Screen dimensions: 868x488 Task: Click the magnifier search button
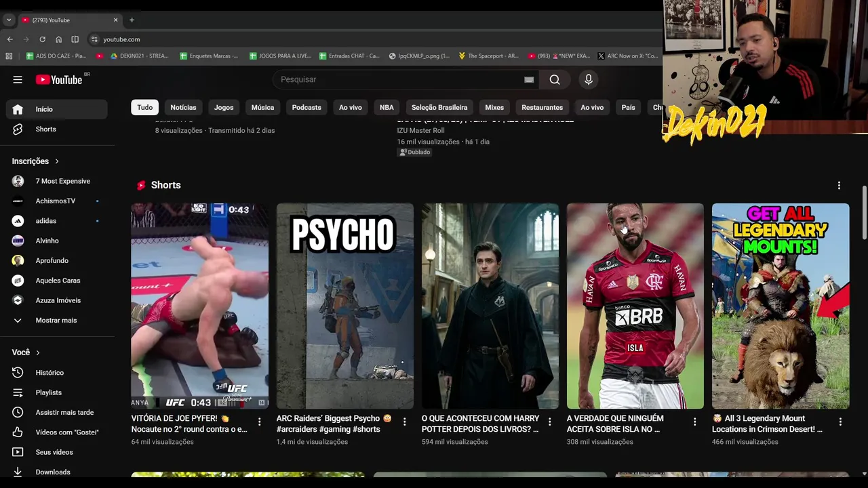point(555,79)
